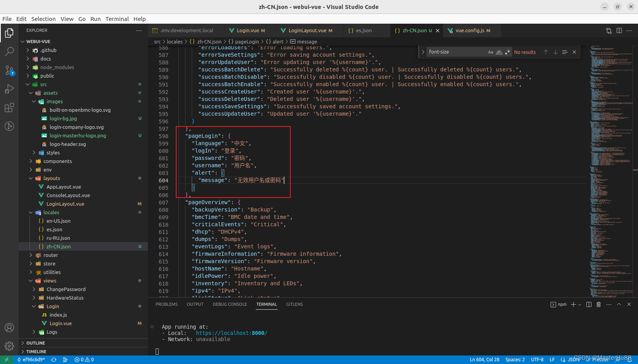Split the editor using the top-right icon
The height and width of the screenshot is (364, 638).
pos(619,30)
